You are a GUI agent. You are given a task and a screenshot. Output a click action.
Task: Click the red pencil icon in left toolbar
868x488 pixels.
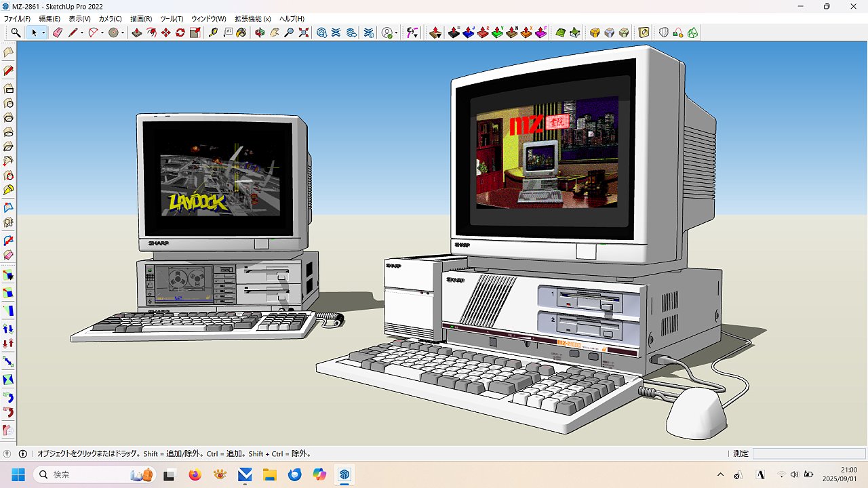click(x=9, y=70)
